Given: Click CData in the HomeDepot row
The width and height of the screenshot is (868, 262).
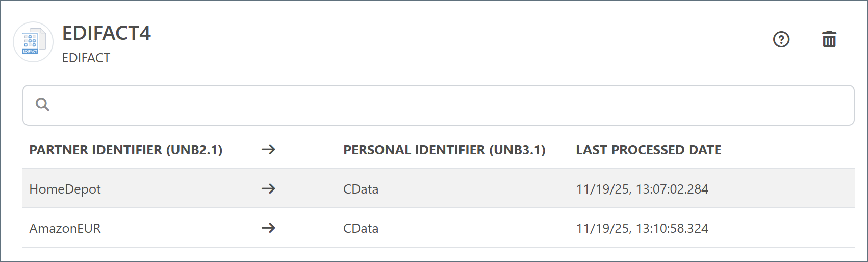Looking at the screenshot, I should point(361,189).
